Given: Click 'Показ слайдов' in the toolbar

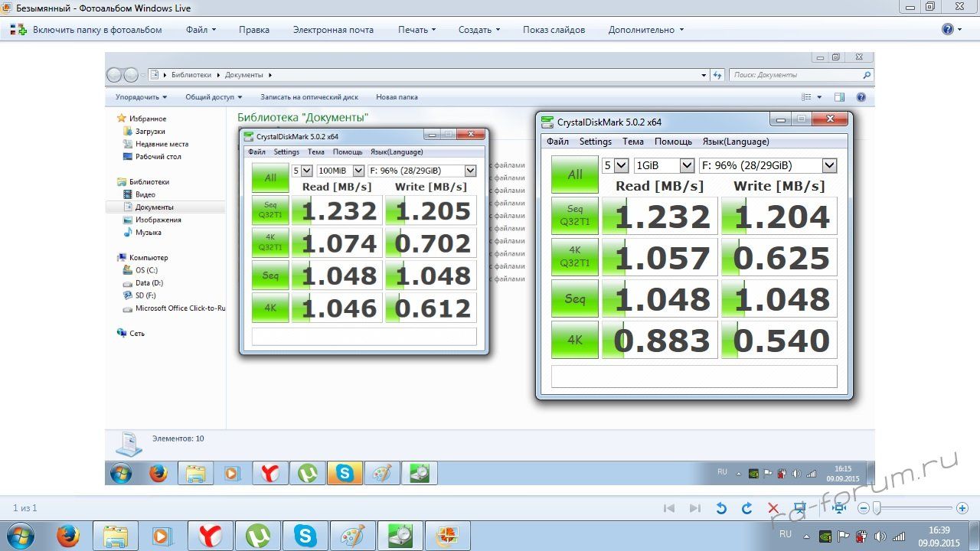Looking at the screenshot, I should (x=554, y=30).
